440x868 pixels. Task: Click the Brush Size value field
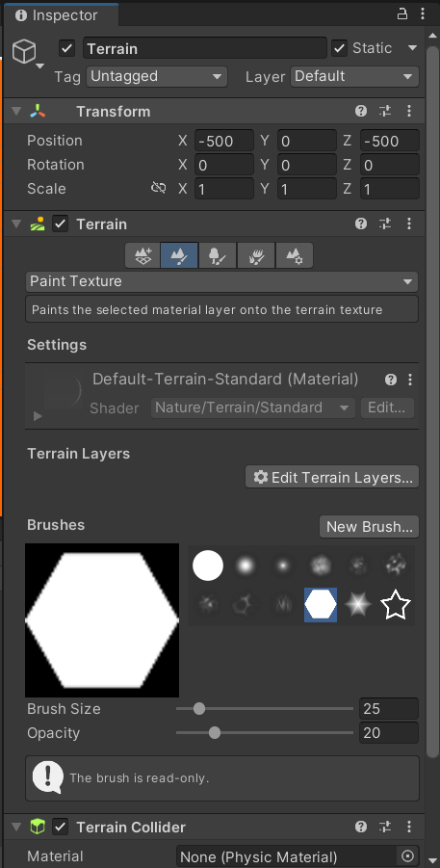tap(389, 709)
